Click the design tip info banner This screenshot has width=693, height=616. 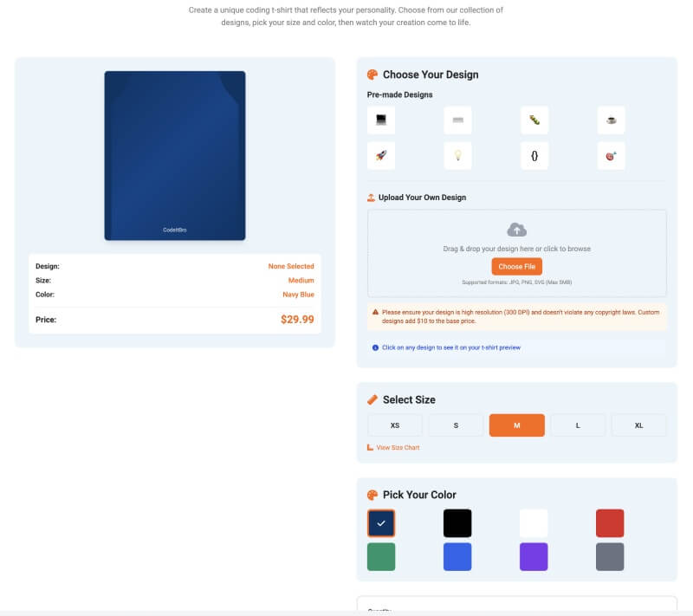(516, 347)
